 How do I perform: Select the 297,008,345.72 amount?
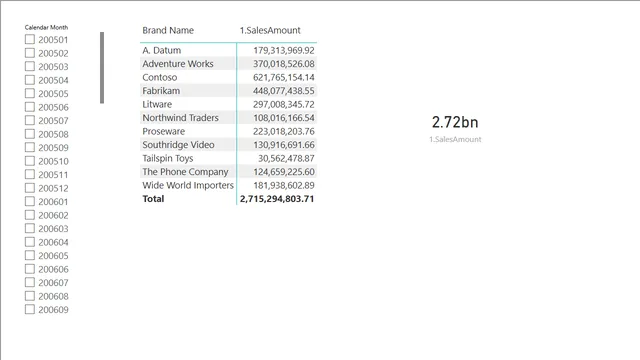[x=284, y=104]
